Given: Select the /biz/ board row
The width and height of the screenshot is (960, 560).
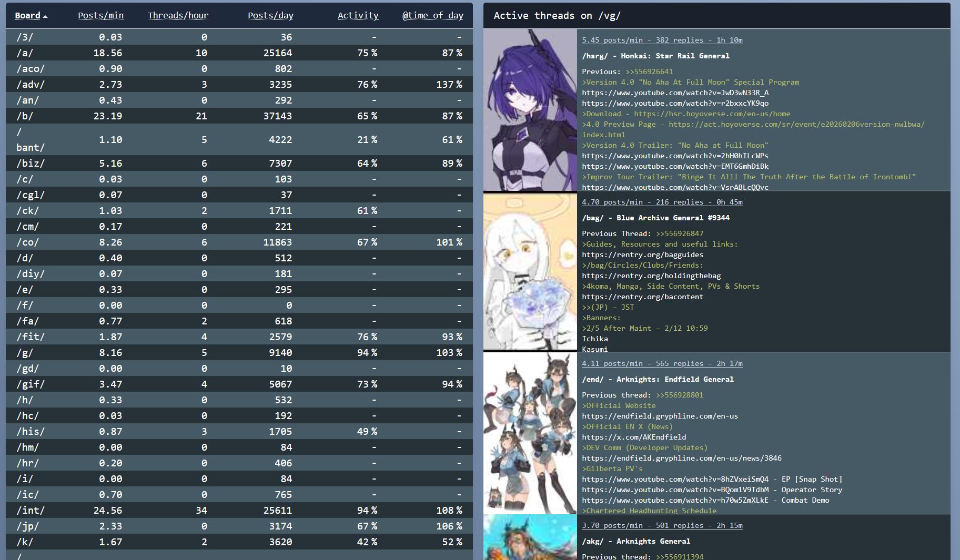Looking at the screenshot, I should [x=239, y=163].
